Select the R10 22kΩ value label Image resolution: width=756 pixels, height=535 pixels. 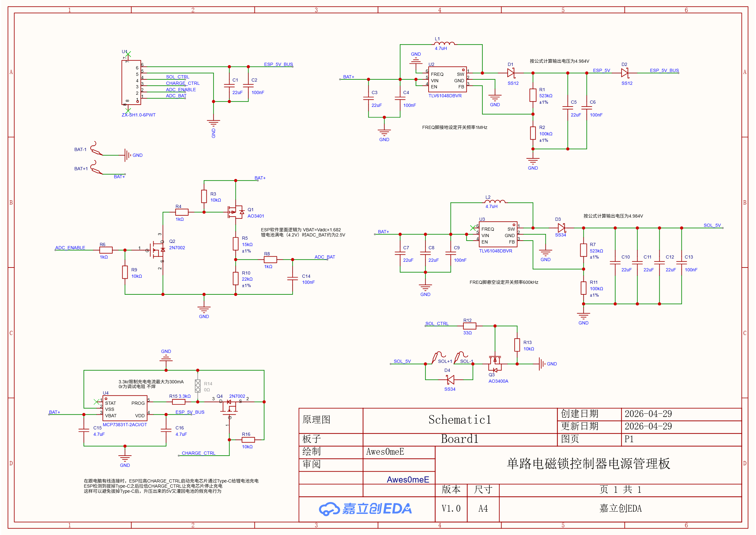click(247, 279)
